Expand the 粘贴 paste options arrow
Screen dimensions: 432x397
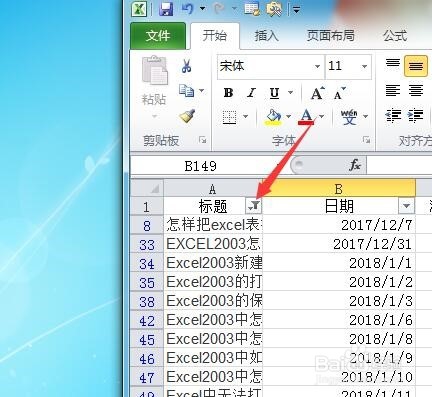point(154,116)
